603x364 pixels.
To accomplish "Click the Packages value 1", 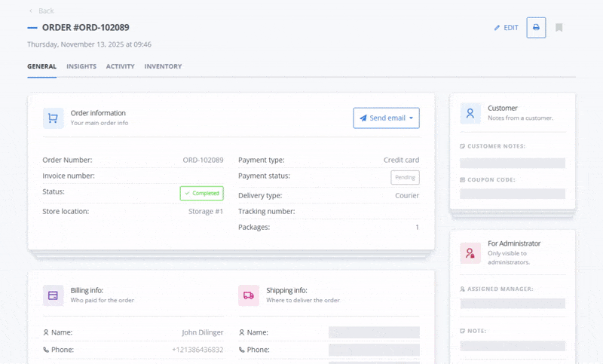I will 417,227.
